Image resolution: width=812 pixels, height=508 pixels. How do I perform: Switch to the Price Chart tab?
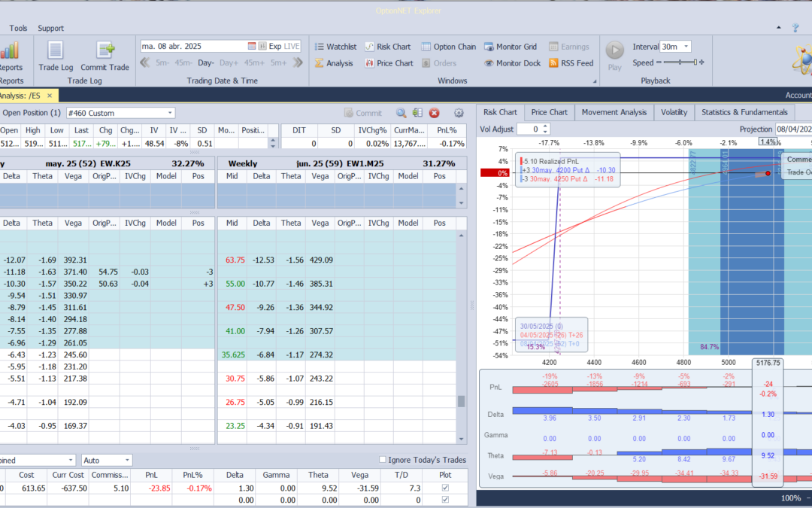(549, 112)
